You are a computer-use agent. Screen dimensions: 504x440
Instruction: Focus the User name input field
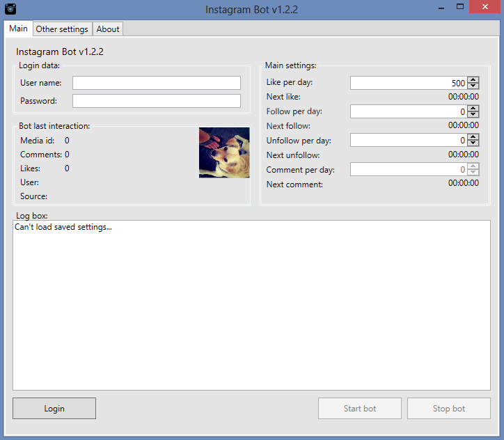157,83
